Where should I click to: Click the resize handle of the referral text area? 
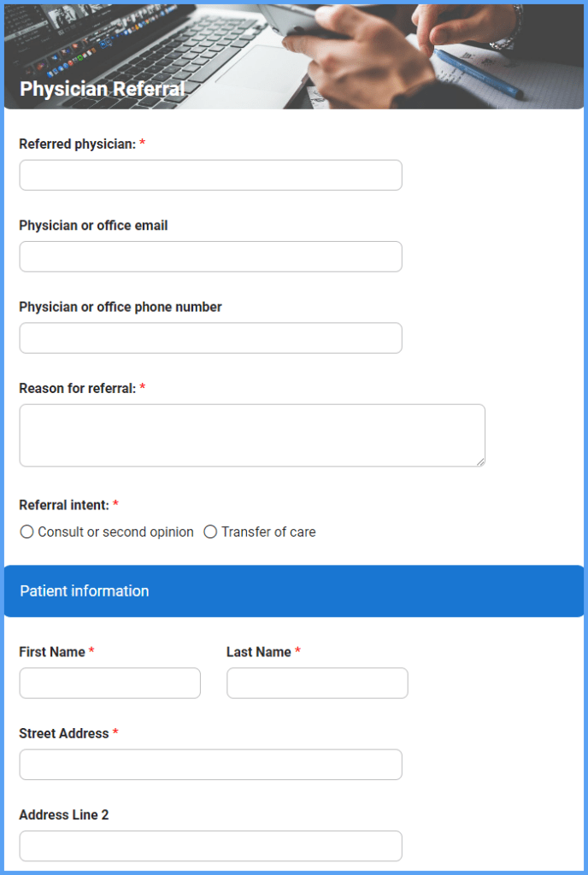(480, 462)
